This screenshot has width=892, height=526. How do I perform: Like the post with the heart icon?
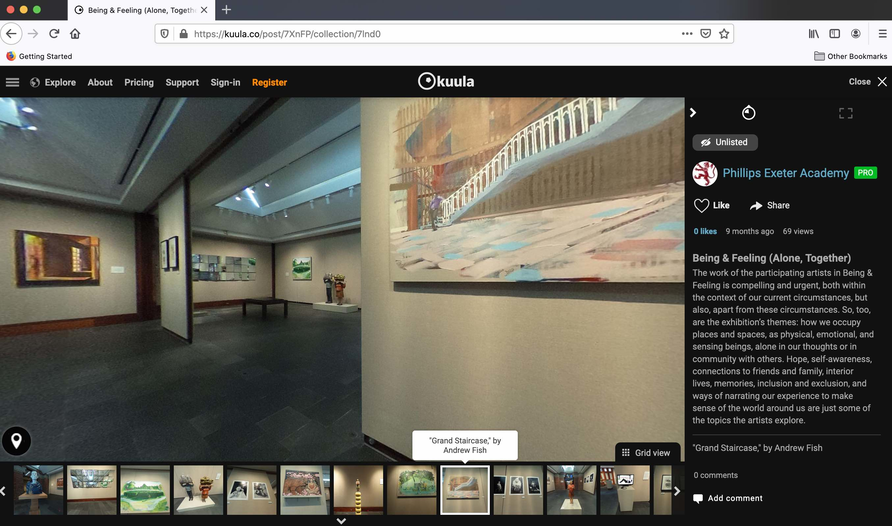pyautogui.click(x=702, y=205)
